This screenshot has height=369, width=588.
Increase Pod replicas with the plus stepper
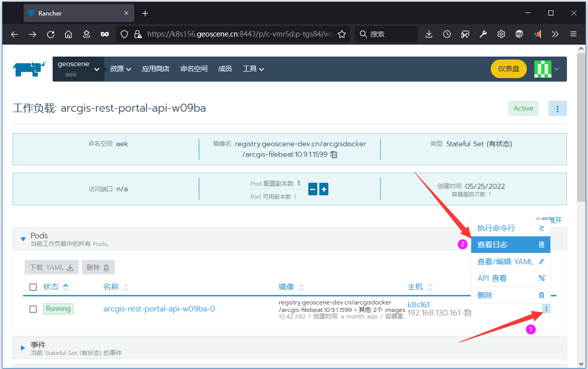pos(323,189)
